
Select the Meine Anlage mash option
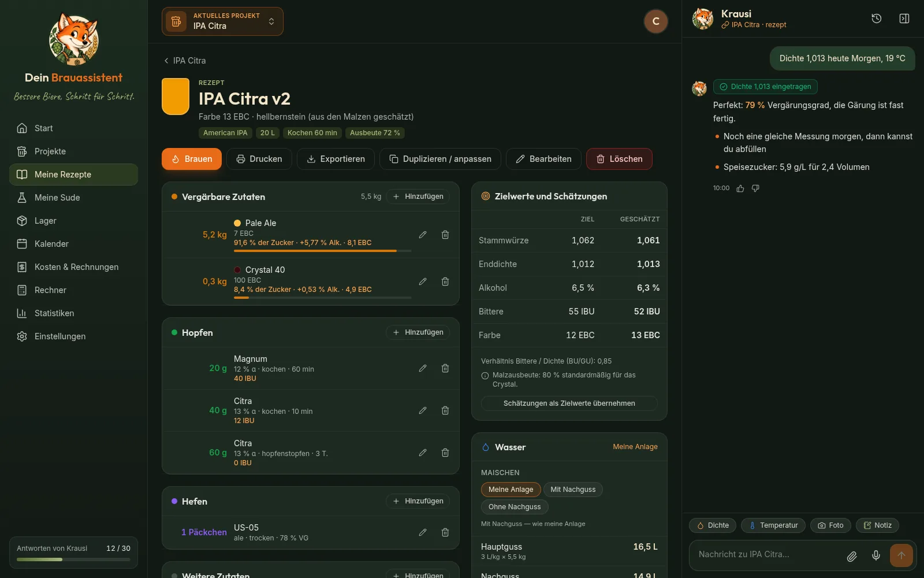(511, 490)
